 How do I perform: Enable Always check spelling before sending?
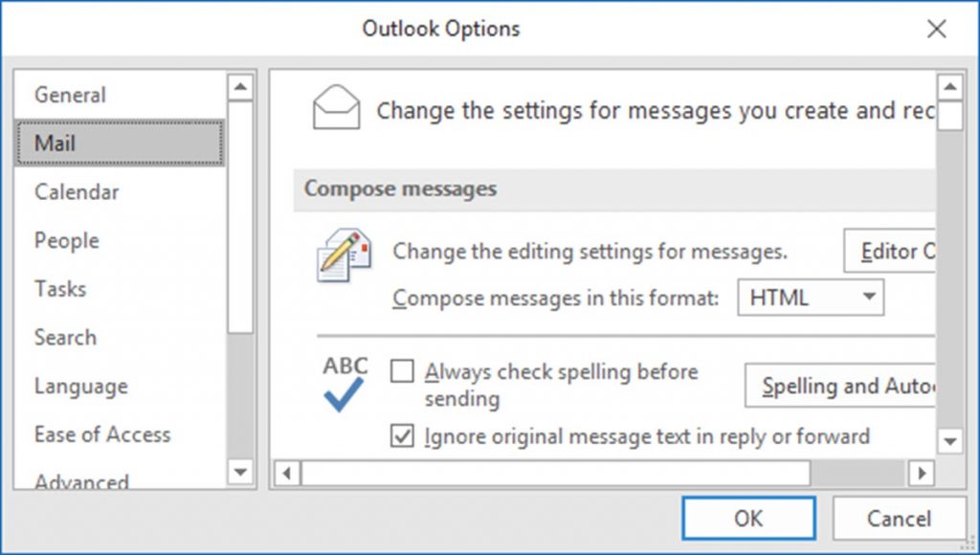point(403,371)
